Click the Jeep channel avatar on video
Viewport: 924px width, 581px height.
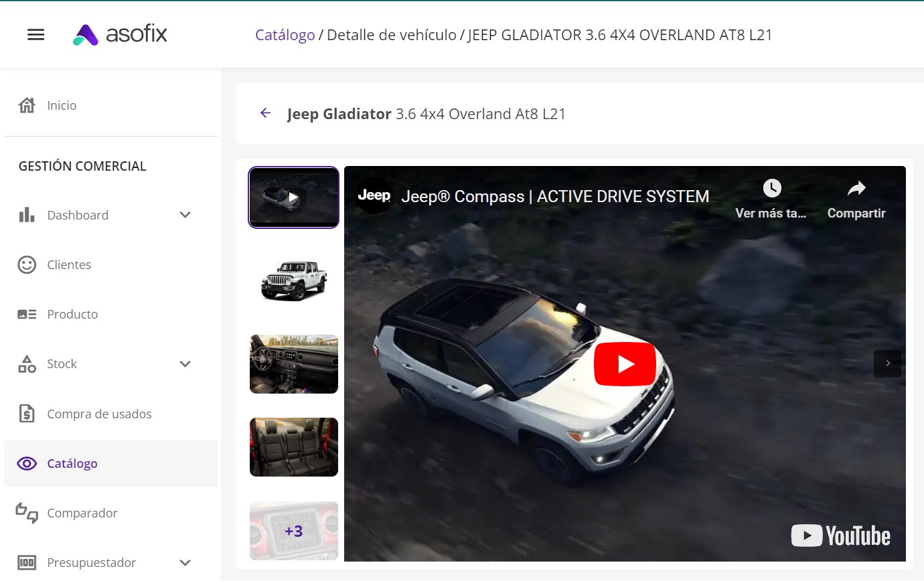(x=374, y=195)
